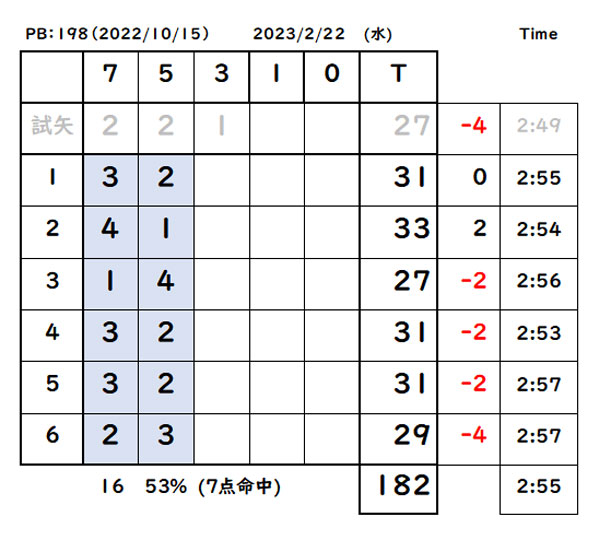Select the round 4 time 2:53
Image resolution: width=599 pixels, height=540 pixels.
point(539,335)
